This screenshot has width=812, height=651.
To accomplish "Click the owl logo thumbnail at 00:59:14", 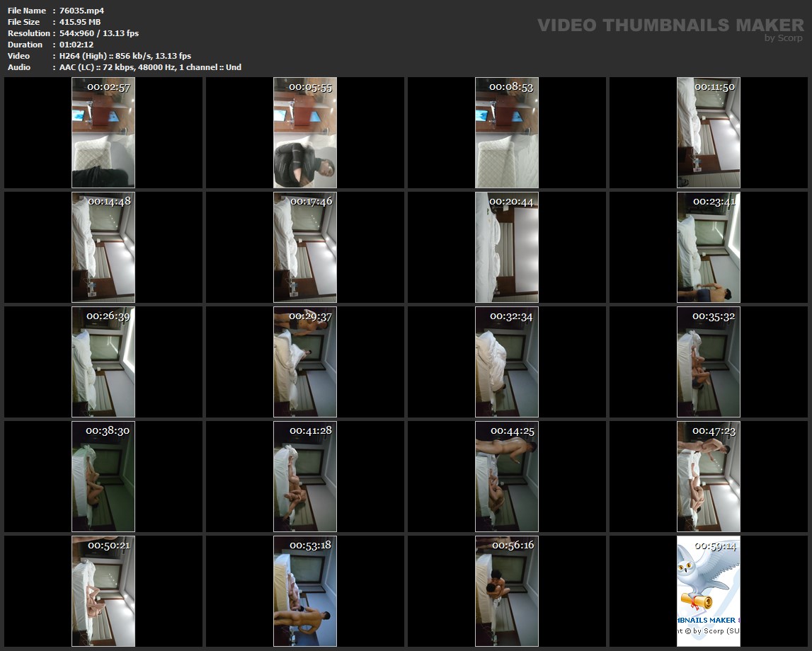I will pyautogui.click(x=708, y=591).
